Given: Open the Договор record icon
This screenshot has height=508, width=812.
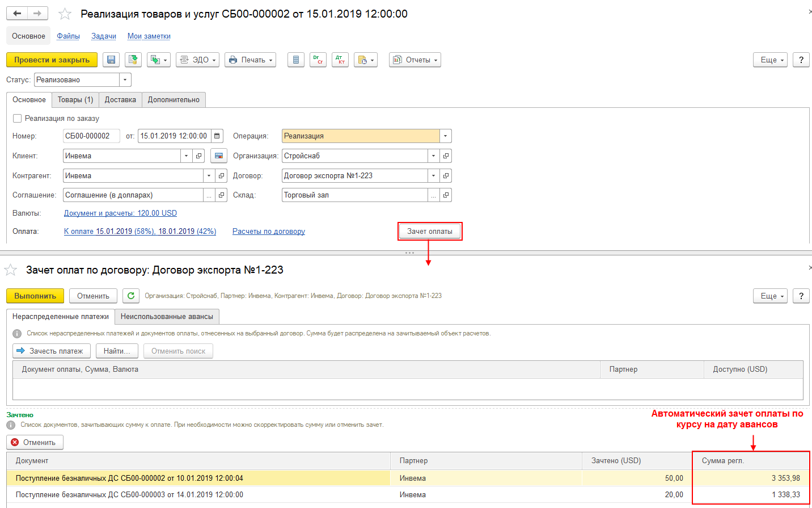Looking at the screenshot, I should tap(446, 175).
